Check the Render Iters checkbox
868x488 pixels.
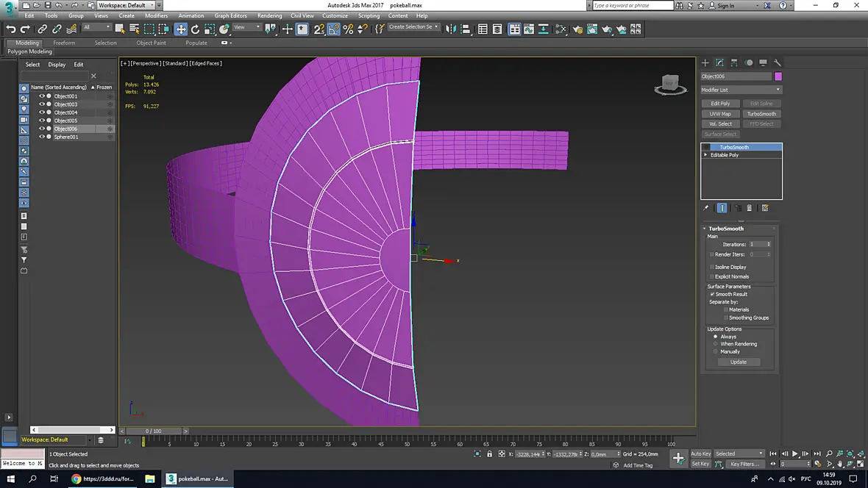coord(712,254)
